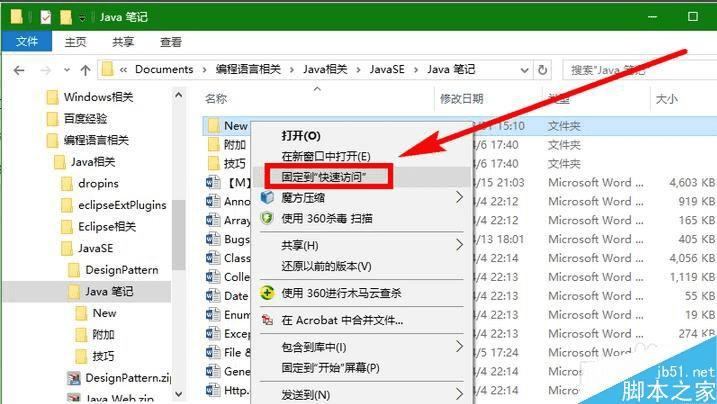Open the recent locations dropdown arrow
Viewport: 717px width, 404px height.
point(67,70)
